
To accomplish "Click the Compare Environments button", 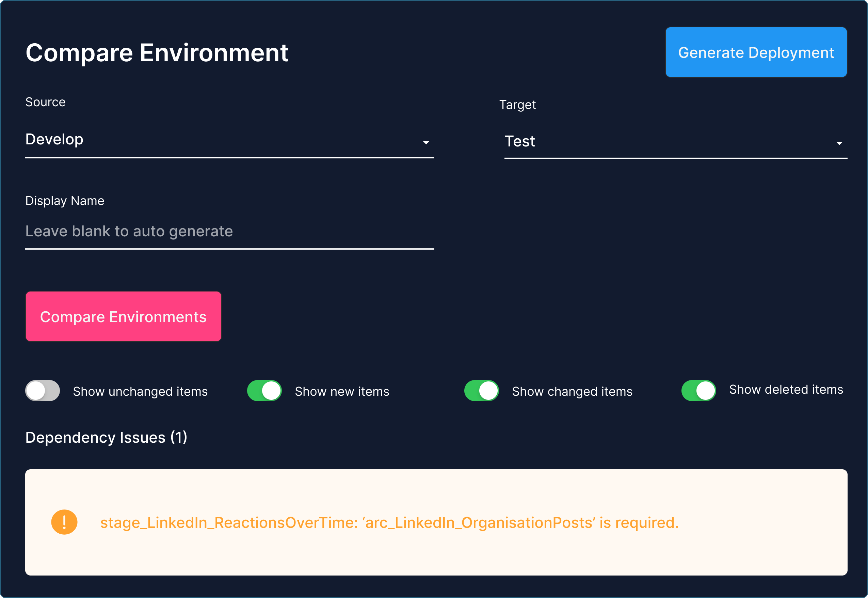I will (x=123, y=316).
